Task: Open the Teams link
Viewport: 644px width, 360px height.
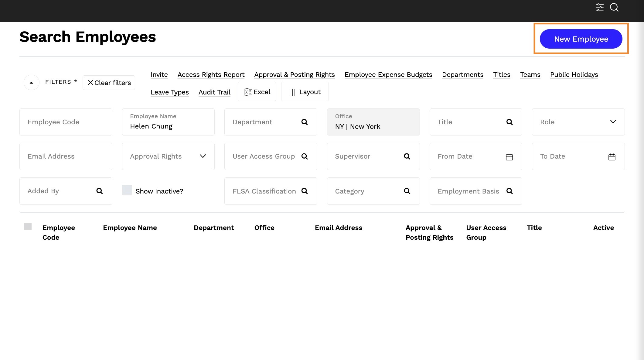Action: 530,75
